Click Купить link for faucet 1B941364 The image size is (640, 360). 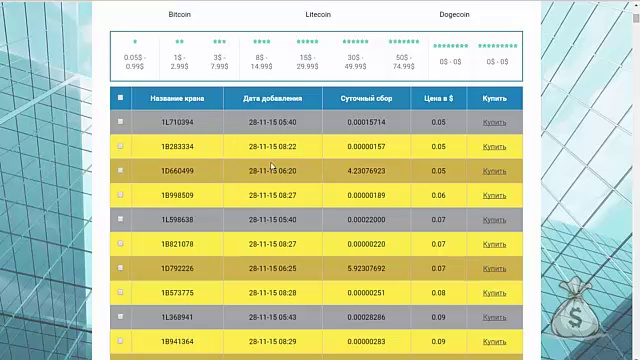[x=494, y=342]
